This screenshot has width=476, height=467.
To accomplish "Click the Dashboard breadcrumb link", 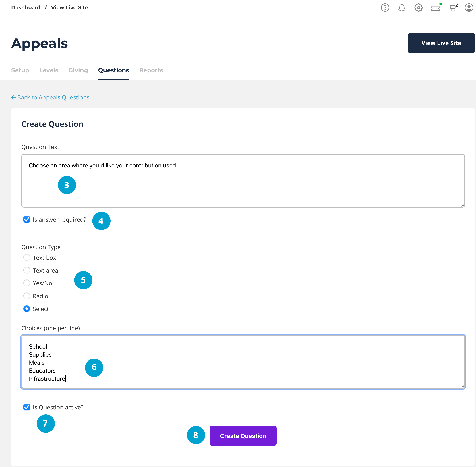I will click(x=26, y=8).
